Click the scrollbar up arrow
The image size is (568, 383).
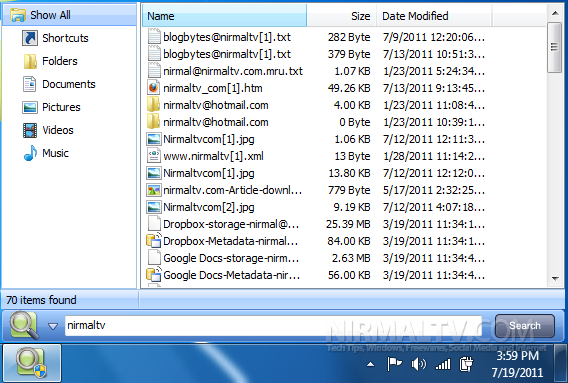tap(555, 13)
